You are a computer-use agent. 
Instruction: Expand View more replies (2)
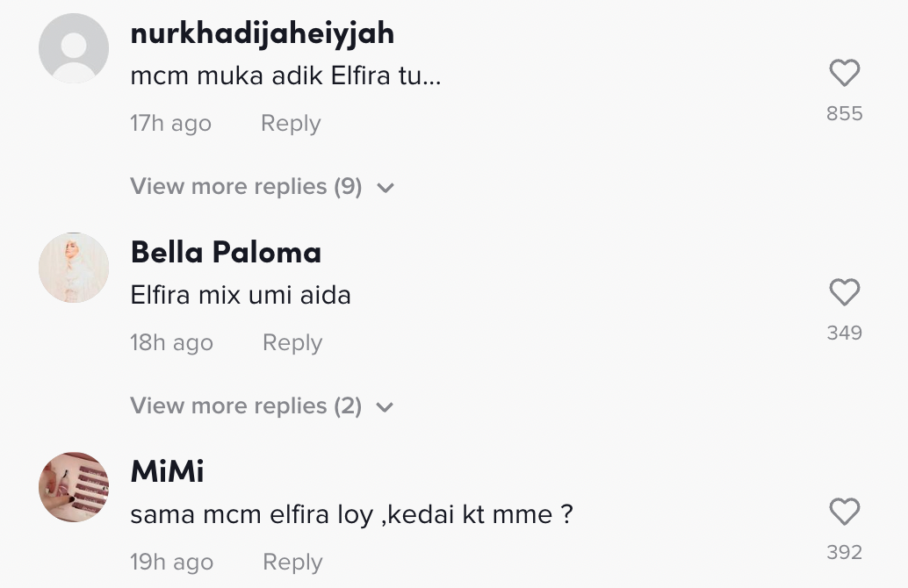246,406
